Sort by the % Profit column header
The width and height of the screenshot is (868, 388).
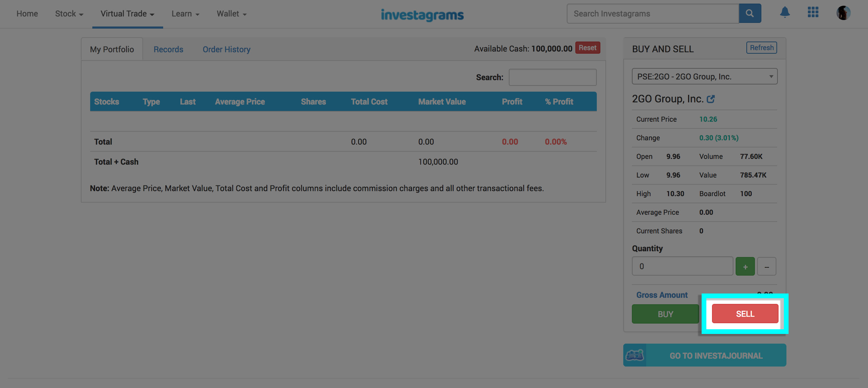[x=559, y=102]
